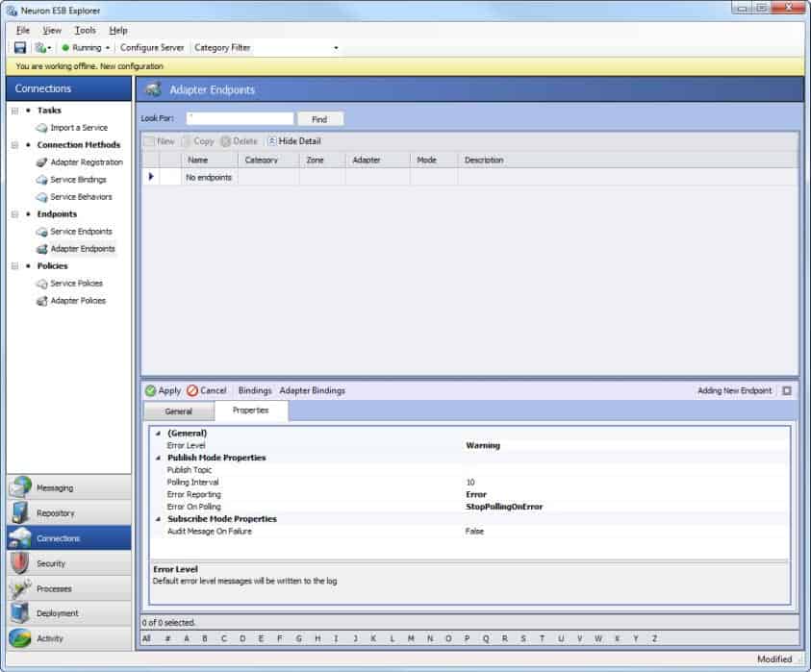Click the maximize detail pane square icon
The height and width of the screenshot is (672, 811).
pos(787,390)
